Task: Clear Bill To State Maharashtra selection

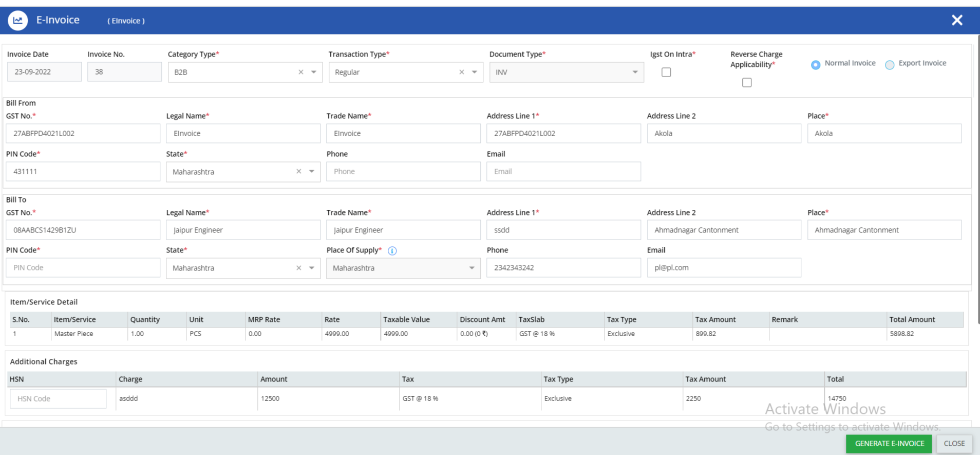Action: click(x=299, y=268)
